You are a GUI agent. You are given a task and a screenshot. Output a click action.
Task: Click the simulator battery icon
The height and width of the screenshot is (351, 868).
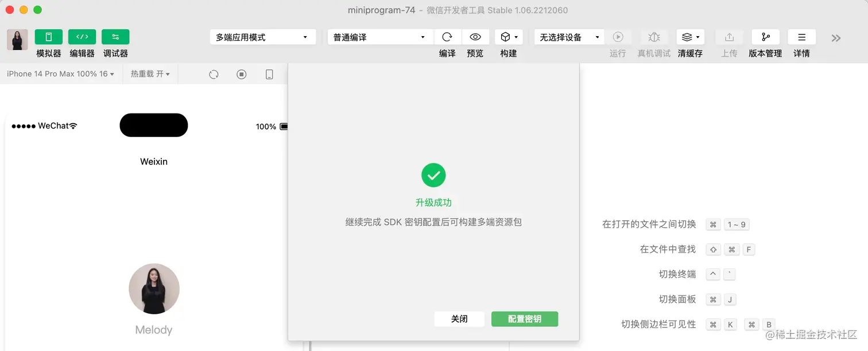[x=284, y=127]
